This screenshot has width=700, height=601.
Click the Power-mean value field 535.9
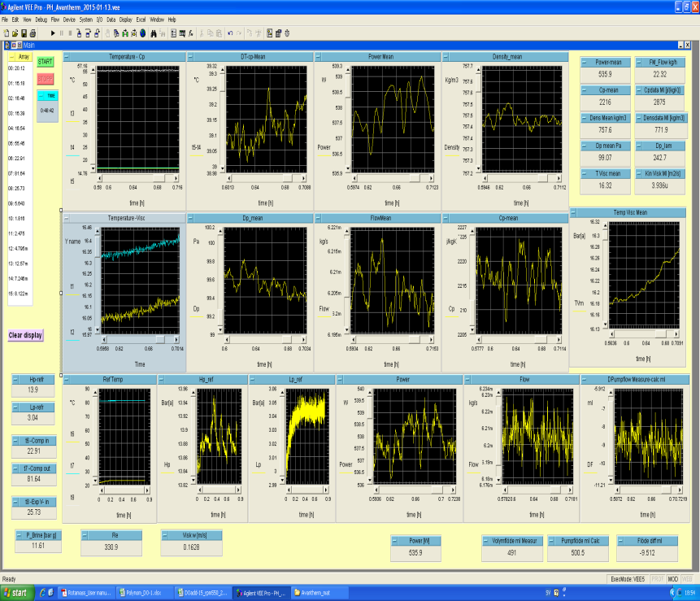click(x=606, y=75)
